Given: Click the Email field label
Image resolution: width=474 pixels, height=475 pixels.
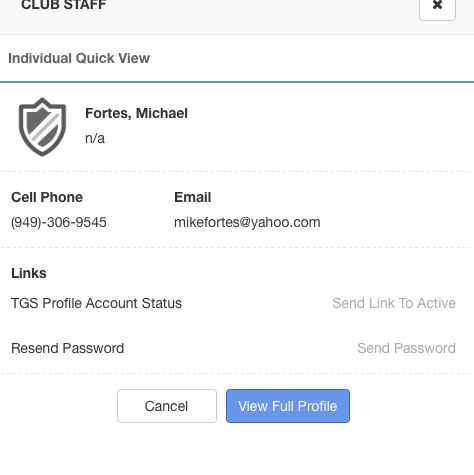Looking at the screenshot, I should (x=193, y=197).
